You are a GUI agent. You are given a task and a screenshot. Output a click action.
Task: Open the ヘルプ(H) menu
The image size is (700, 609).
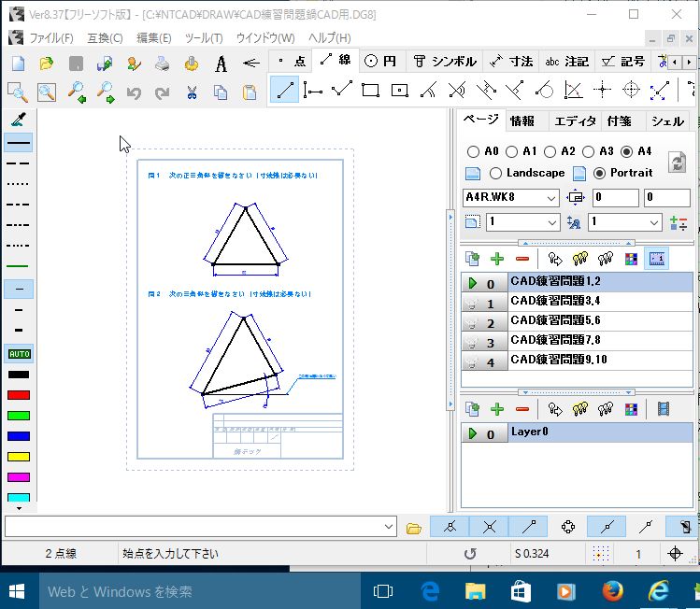[330, 38]
